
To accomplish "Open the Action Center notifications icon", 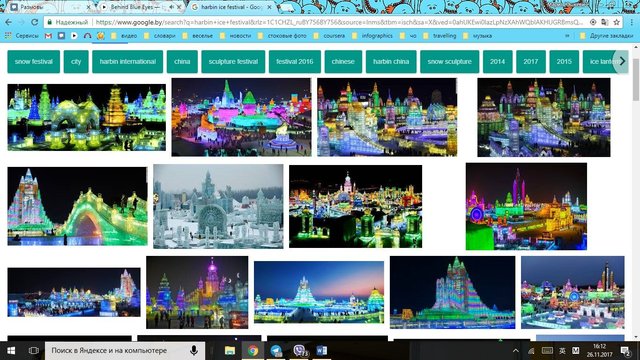I will click(625, 351).
